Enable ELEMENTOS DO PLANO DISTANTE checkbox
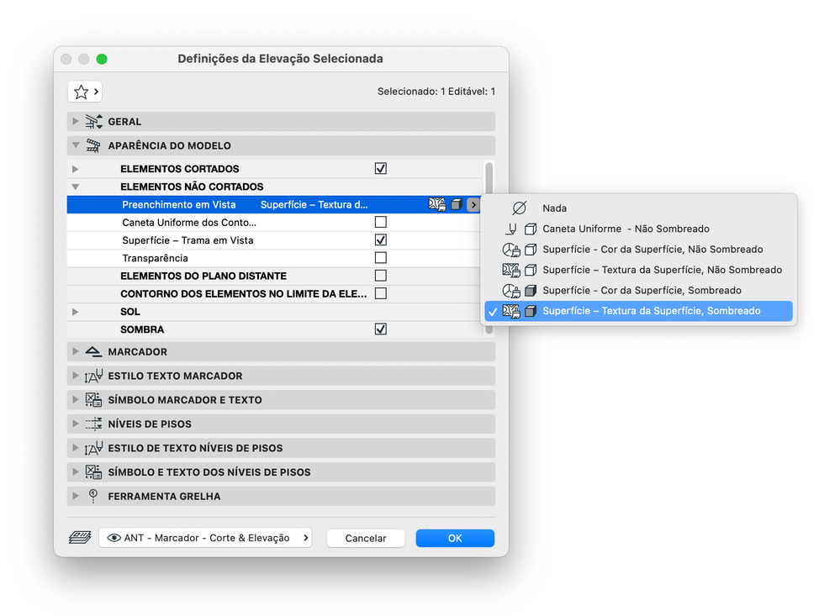The height and width of the screenshot is (616, 840). tap(380, 276)
